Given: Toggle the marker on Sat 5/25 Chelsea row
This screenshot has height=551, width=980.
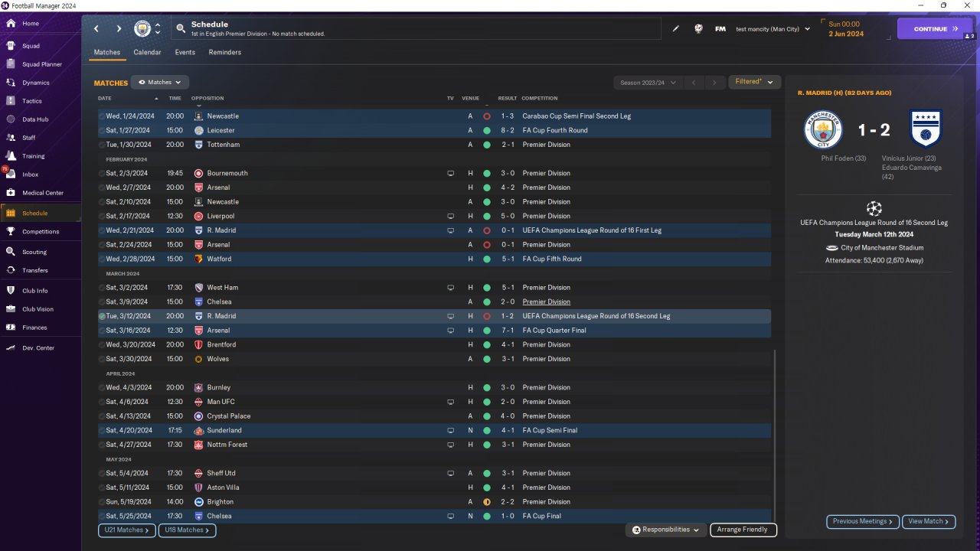Looking at the screenshot, I should (102, 517).
